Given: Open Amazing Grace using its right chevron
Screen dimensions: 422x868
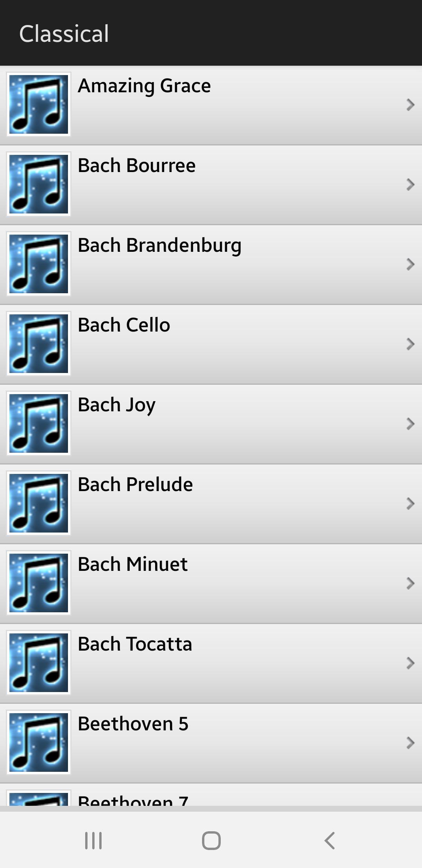Looking at the screenshot, I should click(x=410, y=105).
